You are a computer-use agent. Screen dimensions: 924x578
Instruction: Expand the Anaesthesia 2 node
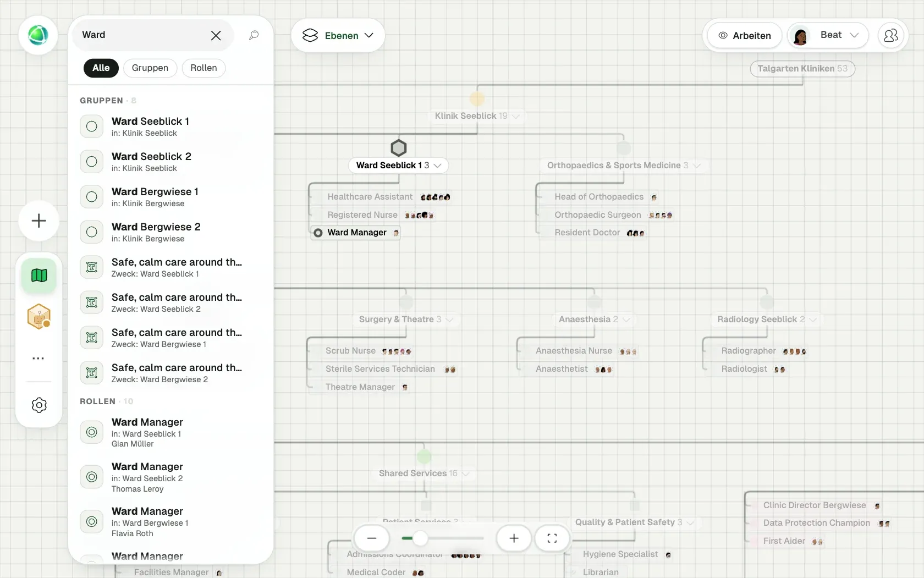626,320
